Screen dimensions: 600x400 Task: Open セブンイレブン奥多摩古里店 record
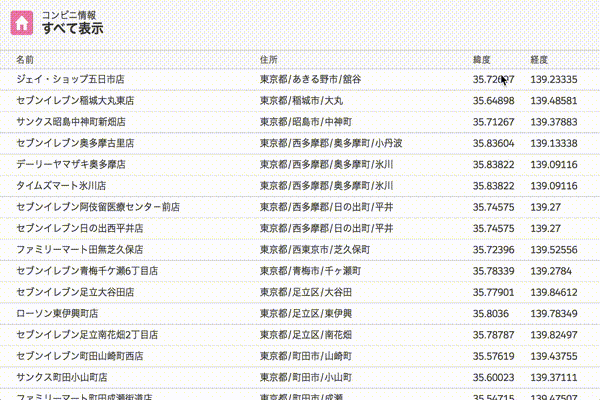pos(75,143)
